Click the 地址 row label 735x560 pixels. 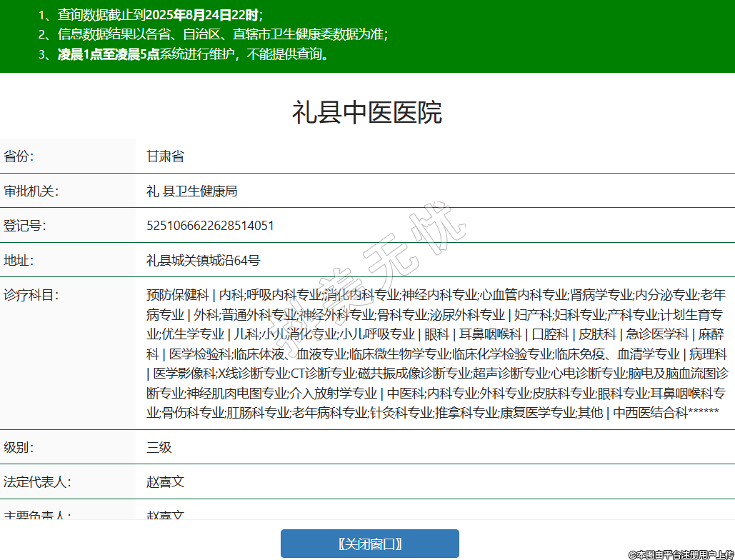[x=19, y=260]
